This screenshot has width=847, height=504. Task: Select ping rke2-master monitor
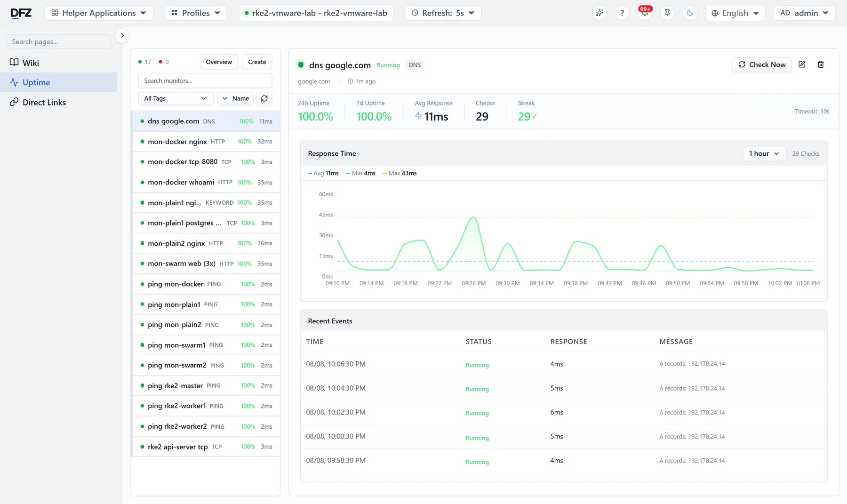(x=206, y=385)
